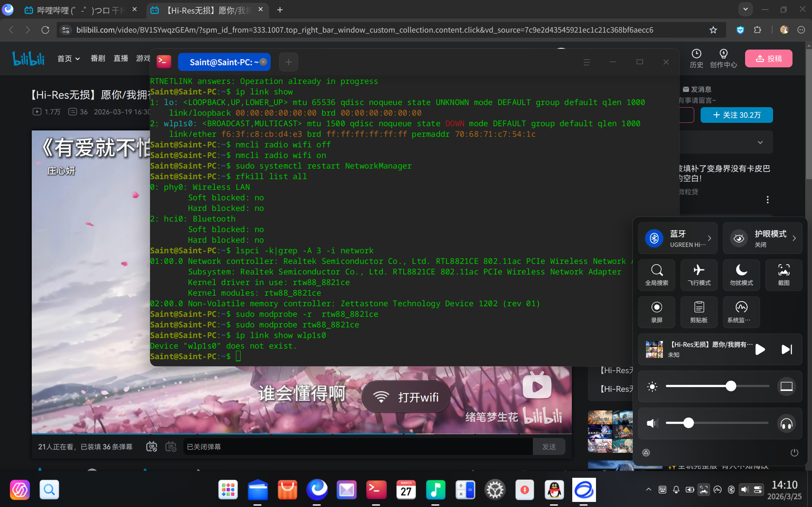
Task: Launch 全局搜索 global search
Action: [657, 275]
